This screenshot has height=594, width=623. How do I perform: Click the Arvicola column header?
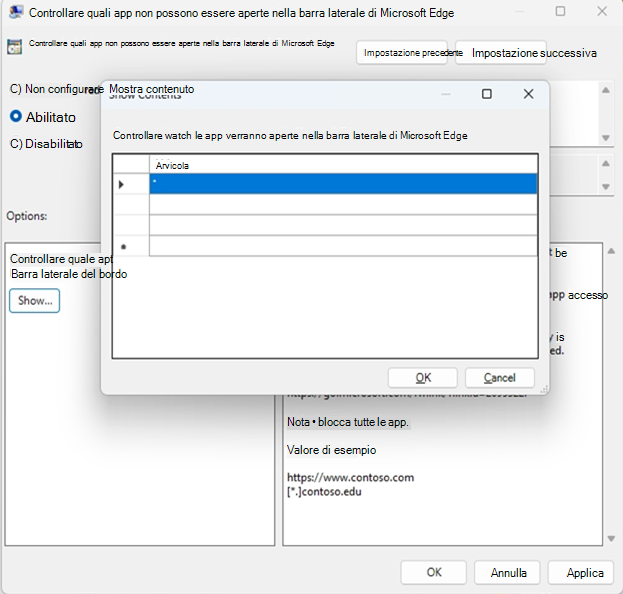click(x=343, y=164)
